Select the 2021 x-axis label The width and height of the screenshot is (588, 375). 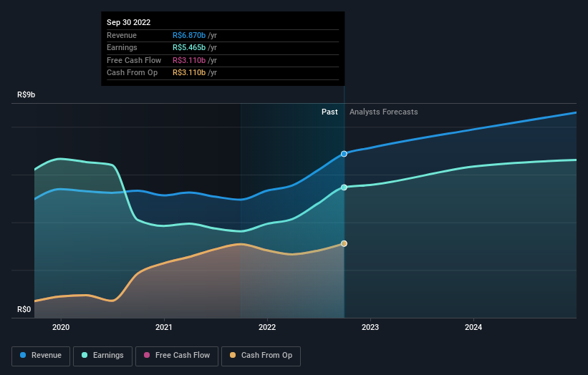164,327
